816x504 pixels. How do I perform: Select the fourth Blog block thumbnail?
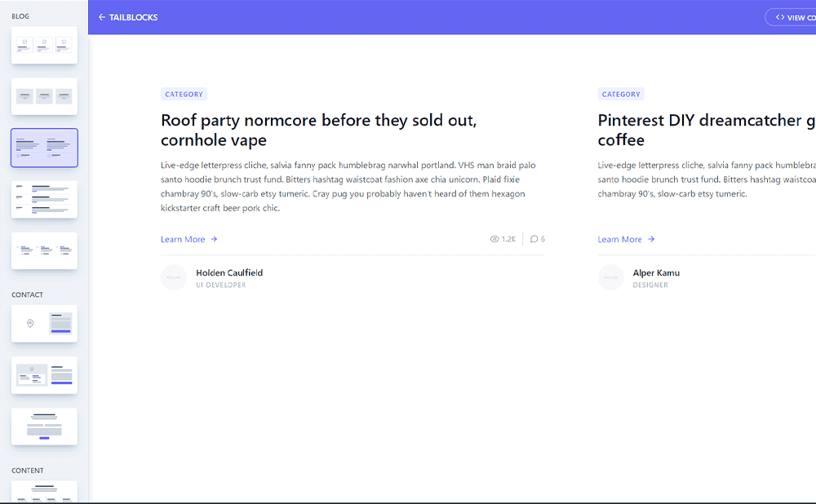tap(44, 199)
